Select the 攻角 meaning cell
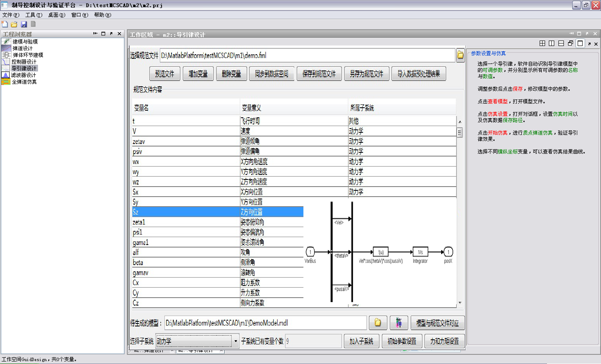The image size is (601, 364). click(272, 252)
